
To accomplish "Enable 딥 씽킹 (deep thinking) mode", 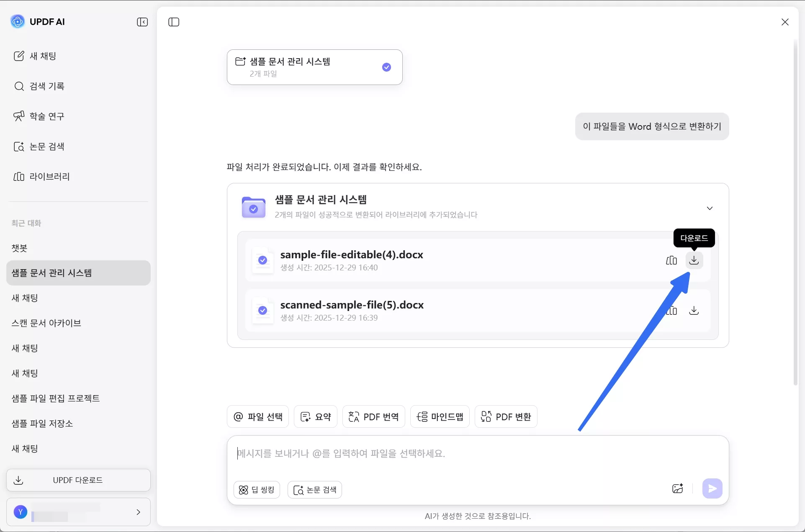I will 256,489.
